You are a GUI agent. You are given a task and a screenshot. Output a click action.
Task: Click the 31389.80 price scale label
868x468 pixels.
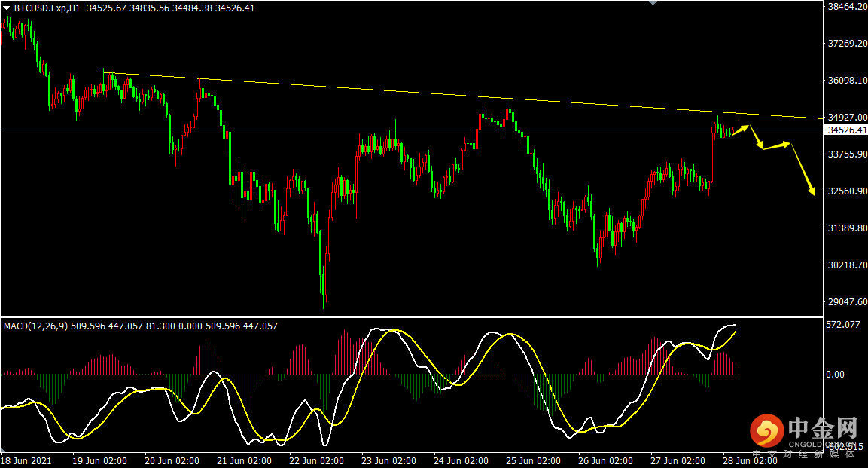tap(847, 228)
